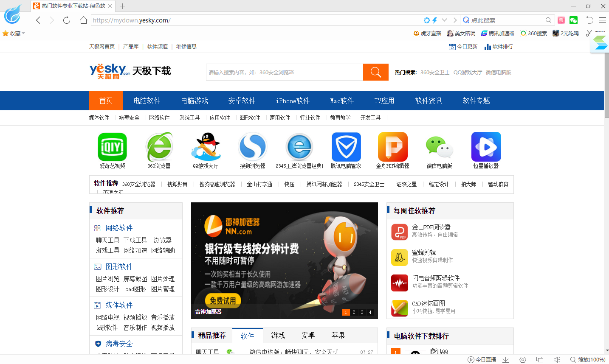Open the 安卓软件 navigation menu
609x364 pixels.
click(x=242, y=101)
